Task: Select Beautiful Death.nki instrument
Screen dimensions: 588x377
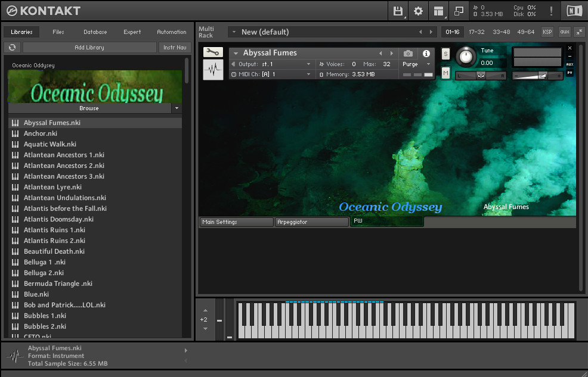Action: [x=95, y=251]
